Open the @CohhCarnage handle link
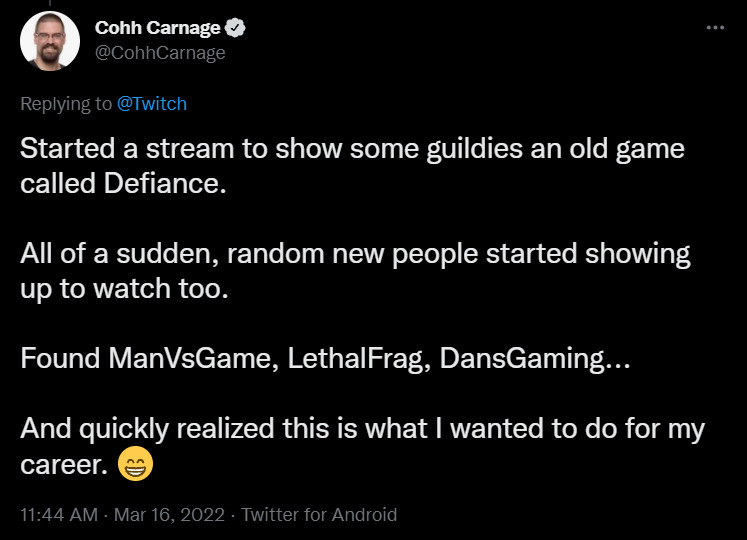This screenshot has width=747, height=540. [160, 53]
